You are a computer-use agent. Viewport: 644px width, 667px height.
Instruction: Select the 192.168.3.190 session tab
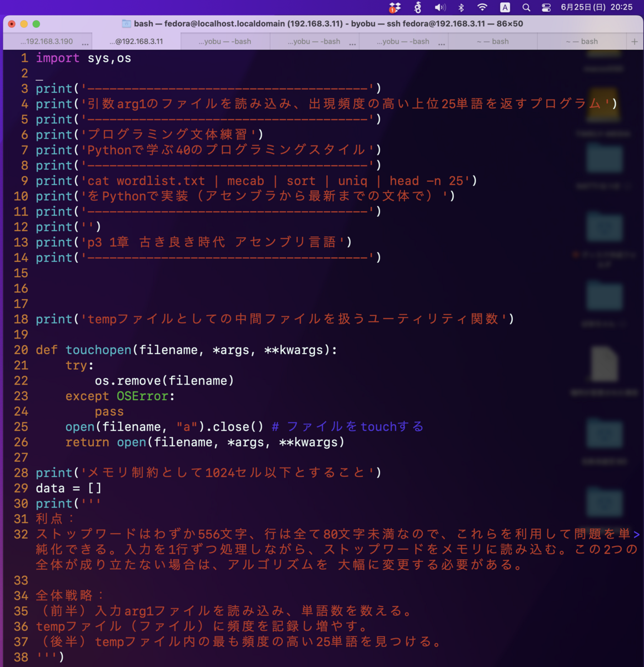coord(46,41)
